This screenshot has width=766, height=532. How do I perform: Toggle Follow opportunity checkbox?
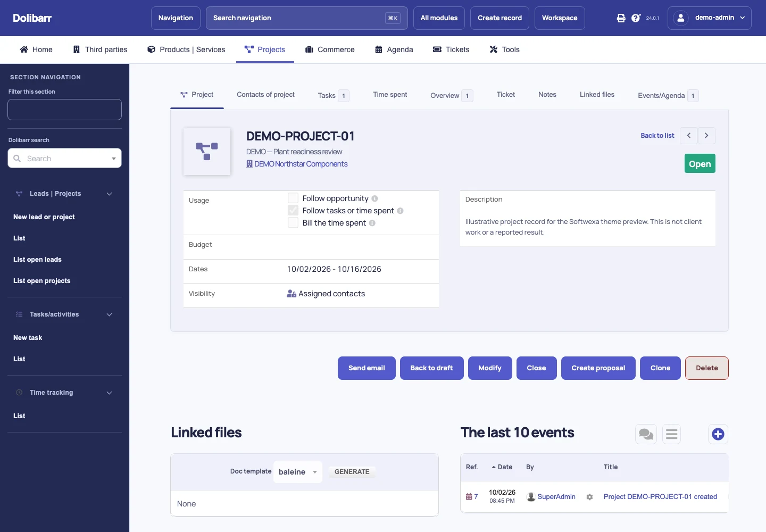pyautogui.click(x=293, y=198)
